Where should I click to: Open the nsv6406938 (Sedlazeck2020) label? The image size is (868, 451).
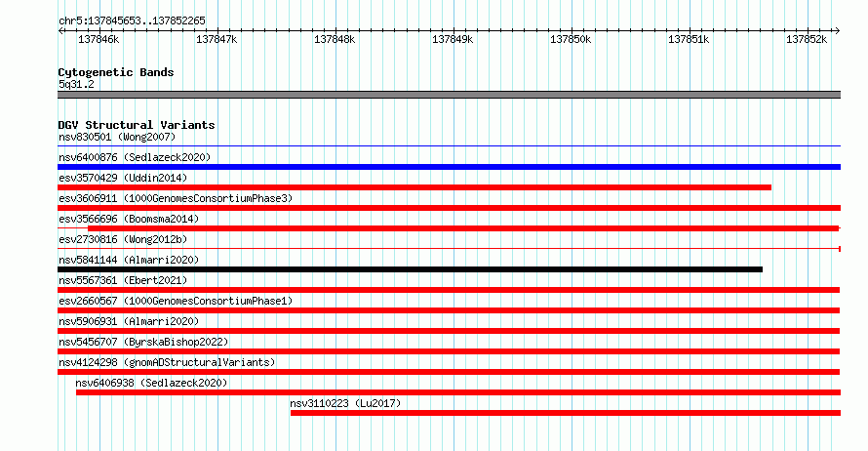point(151,383)
